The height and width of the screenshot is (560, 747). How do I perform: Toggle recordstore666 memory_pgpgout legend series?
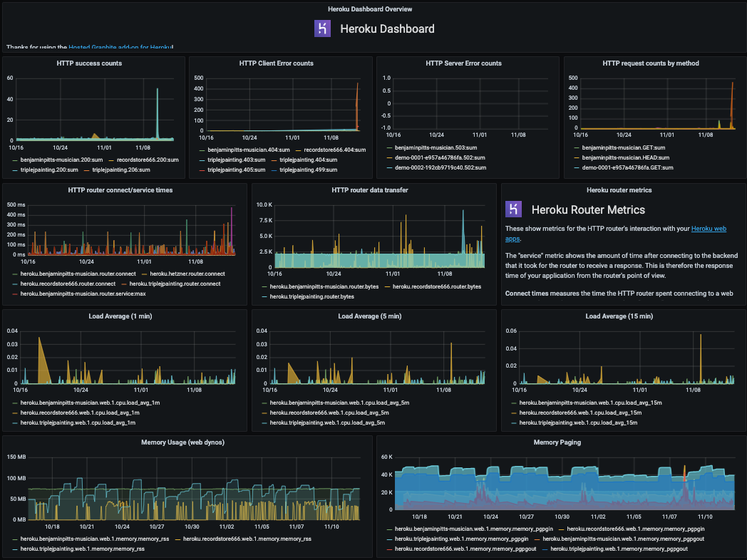(x=465, y=549)
